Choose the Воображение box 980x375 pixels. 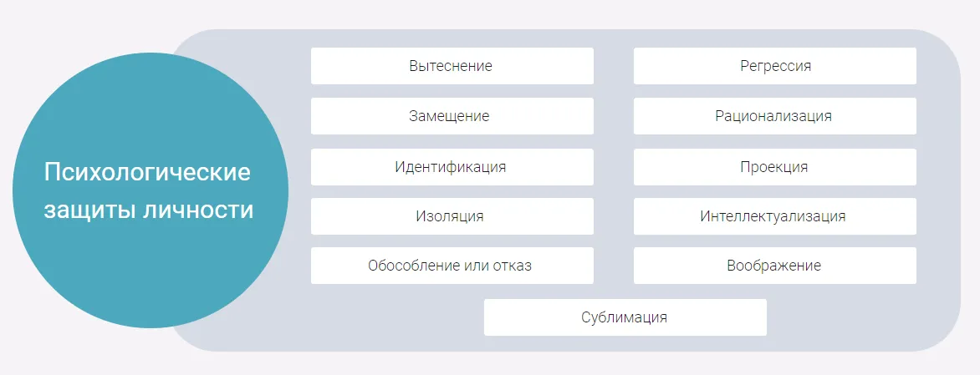(774, 266)
